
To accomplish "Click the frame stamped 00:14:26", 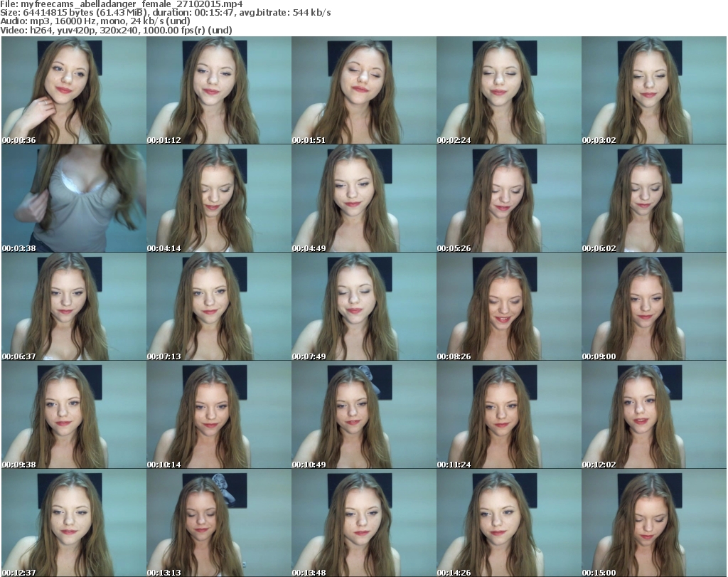I will [x=509, y=523].
